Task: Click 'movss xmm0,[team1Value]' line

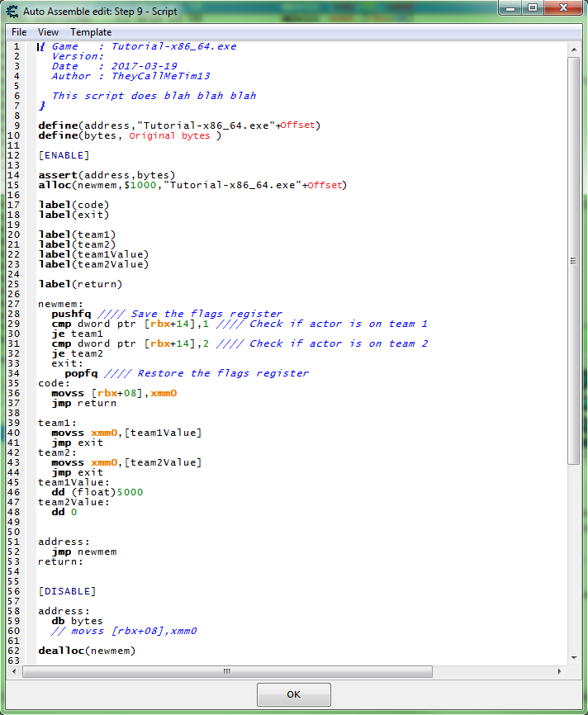Action: (126, 433)
